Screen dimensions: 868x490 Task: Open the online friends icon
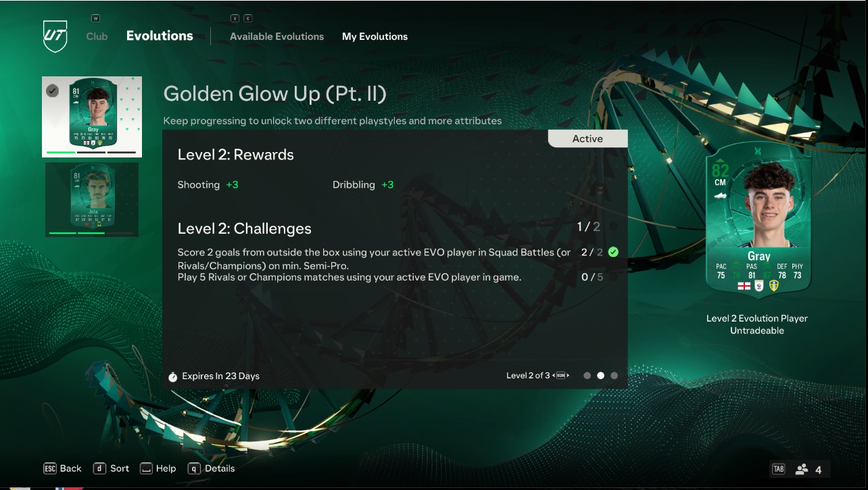pyautogui.click(x=802, y=469)
